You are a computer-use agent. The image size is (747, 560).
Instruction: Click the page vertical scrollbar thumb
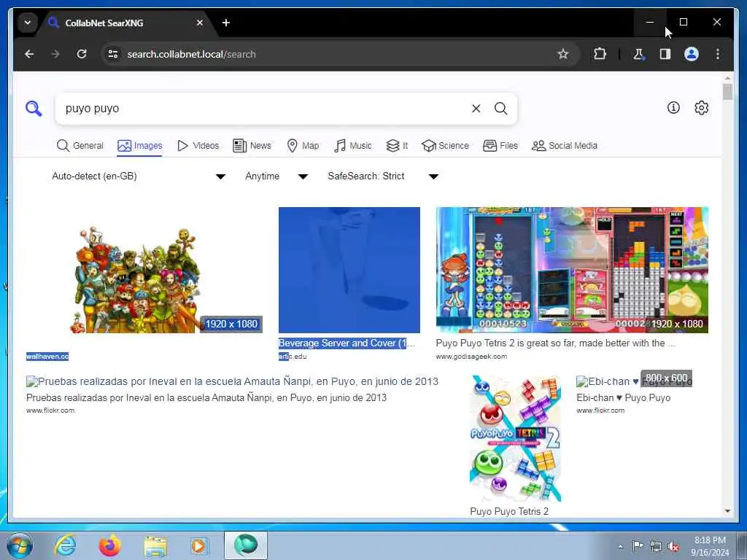(727, 91)
